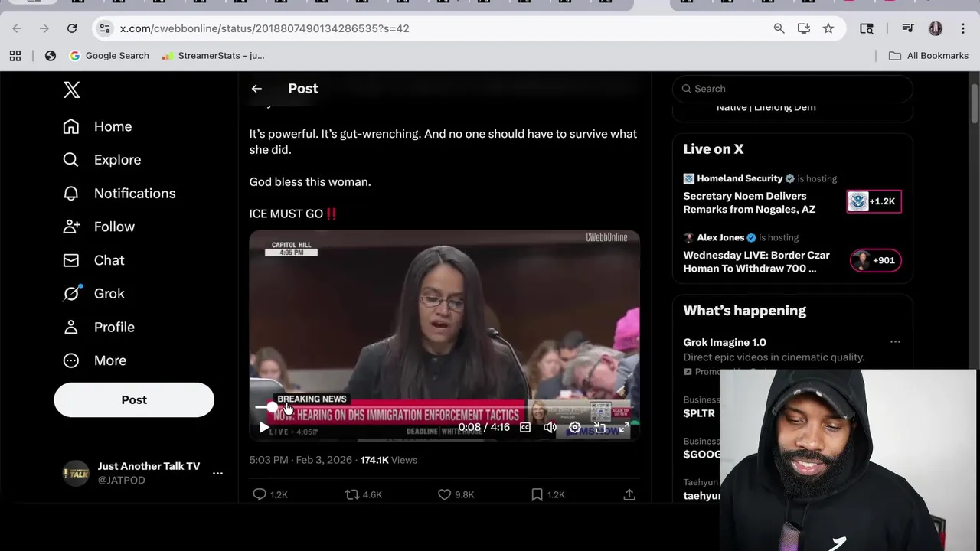980x551 pixels.
Task: View site information icon in address bar
Action: [105, 28]
